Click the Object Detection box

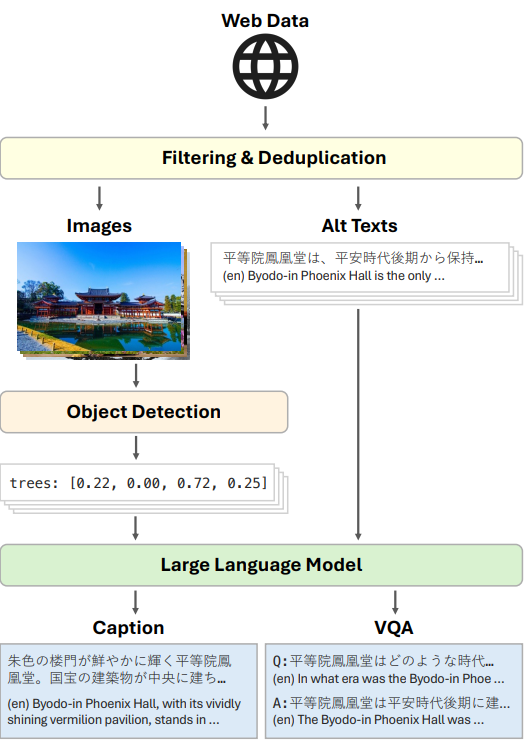144,412
